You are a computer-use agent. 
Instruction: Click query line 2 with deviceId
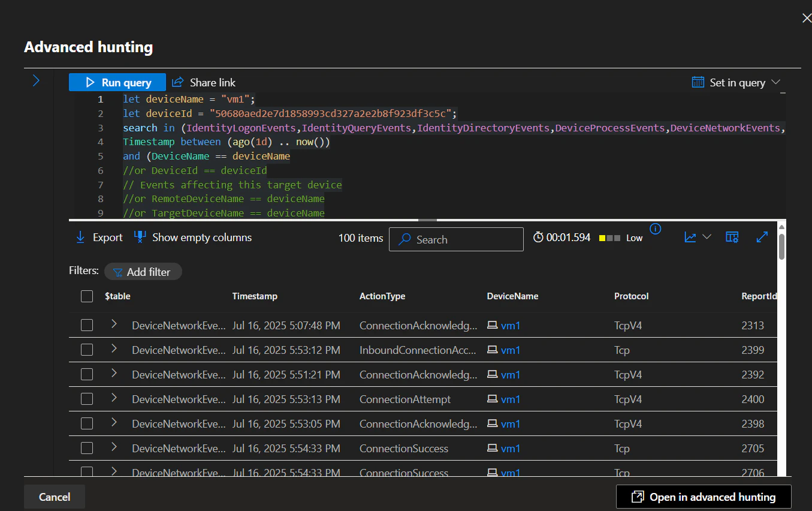coord(290,114)
